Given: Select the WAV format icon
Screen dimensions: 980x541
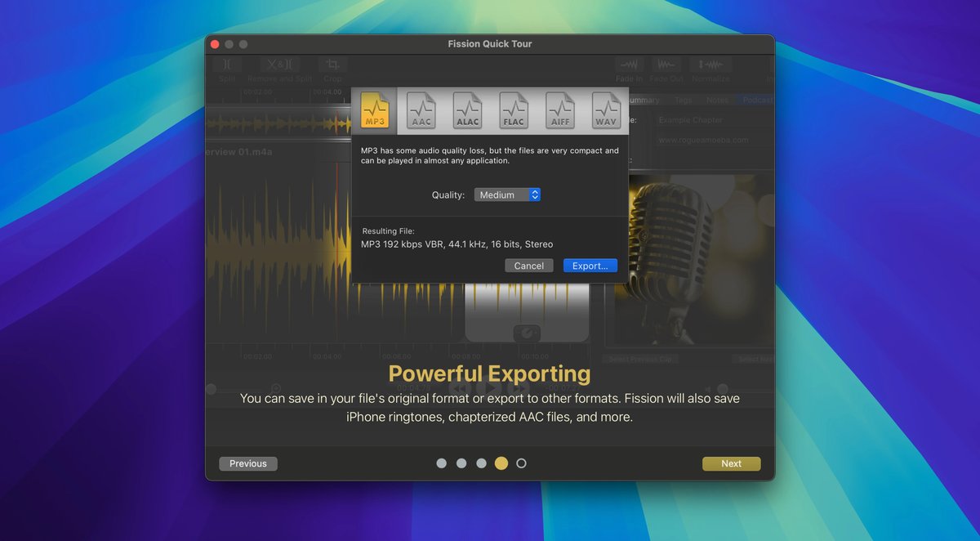Looking at the screenshot, I should (x=606, y=110).
